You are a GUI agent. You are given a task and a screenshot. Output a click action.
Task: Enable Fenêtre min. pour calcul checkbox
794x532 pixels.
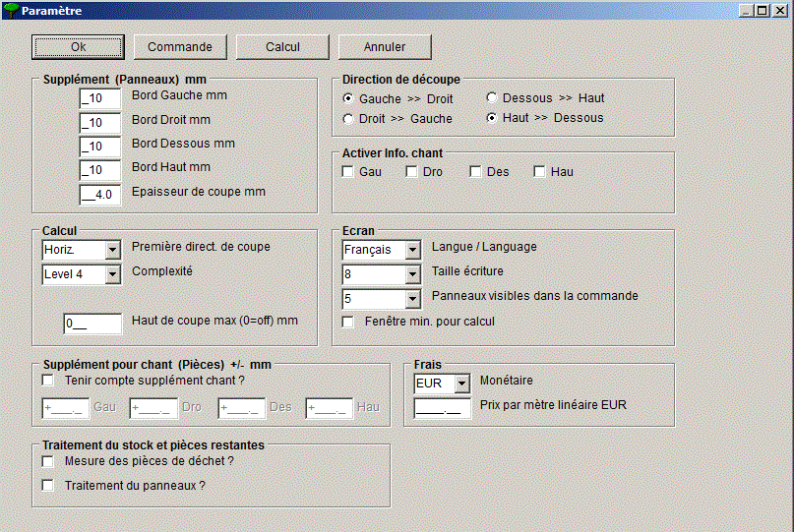coord(348,322)
